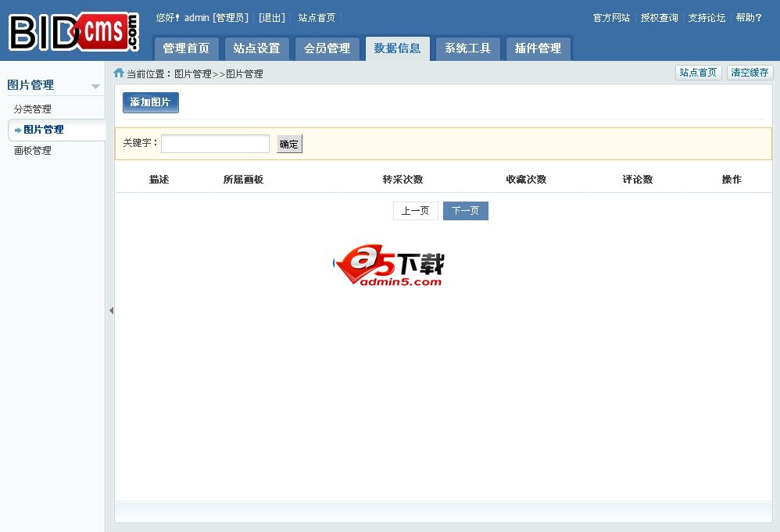Open the 授权查询 link
The width and height of the screenshot is (780, 532).
coord(659,18)
